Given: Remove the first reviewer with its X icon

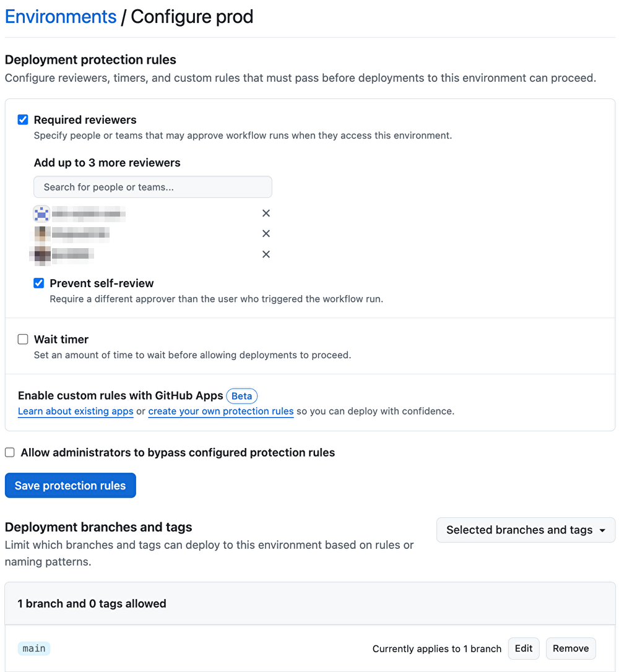Looking at the screenshot, I should click(266, 213).
